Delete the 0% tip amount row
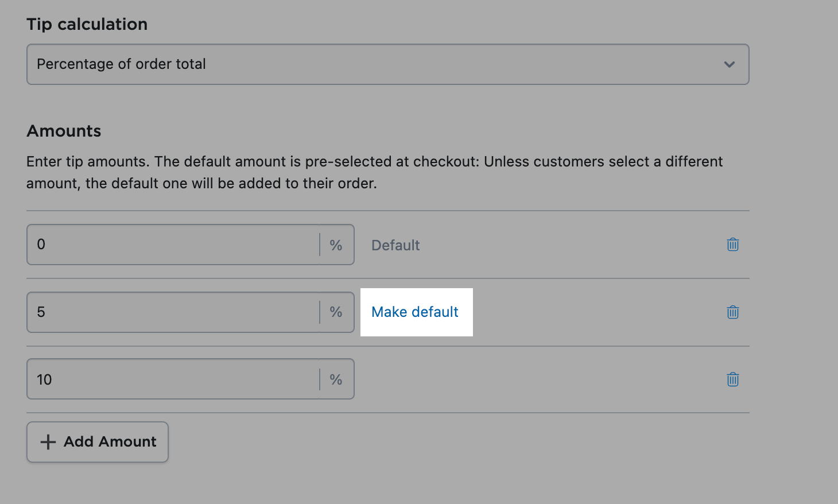Image resolution: width=838 pixels, height=504 pixels. 732,245
